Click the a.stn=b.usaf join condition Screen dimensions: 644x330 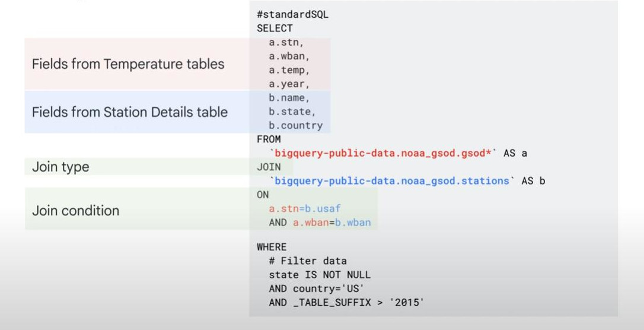[x=305, y=209]
